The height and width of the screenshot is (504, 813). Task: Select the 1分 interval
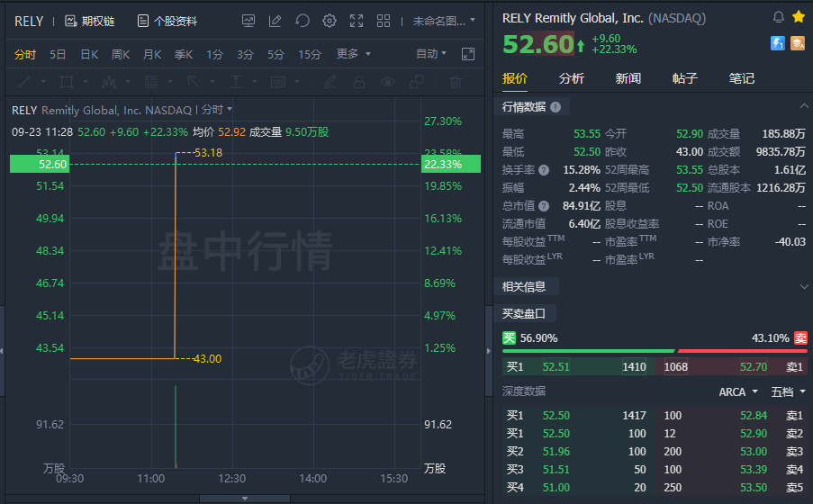tap(214, 54)
